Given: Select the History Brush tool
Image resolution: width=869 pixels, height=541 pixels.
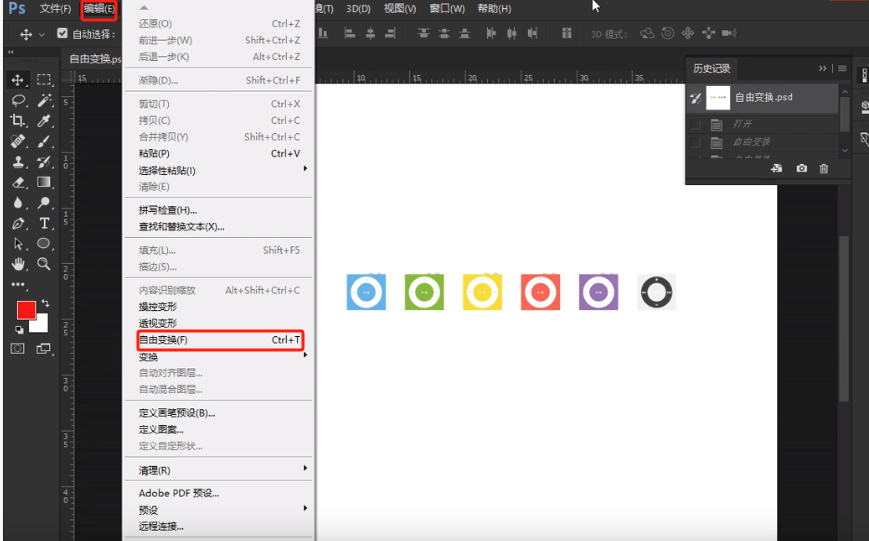Looking at the screenshot, I should tap(44, 162).
